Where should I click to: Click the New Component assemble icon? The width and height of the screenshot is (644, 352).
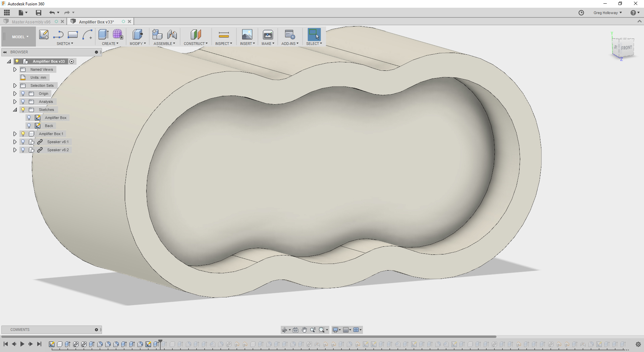[157, 35]
